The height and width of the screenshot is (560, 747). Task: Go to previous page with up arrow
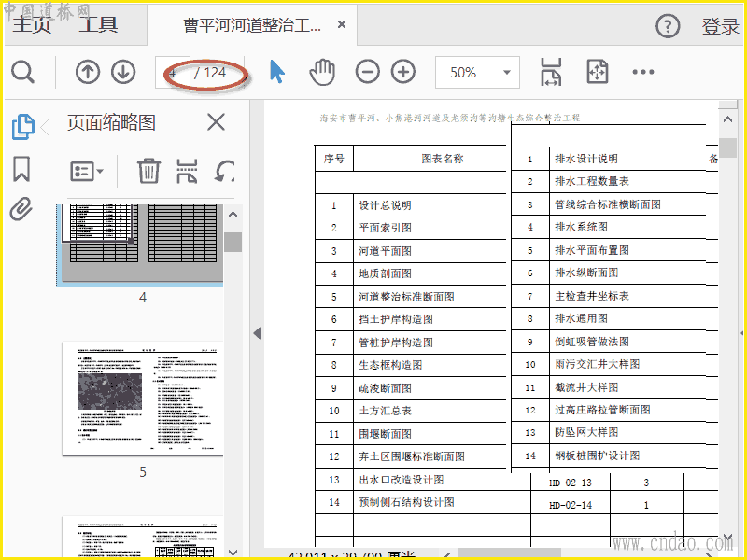(x=88, y=73)
